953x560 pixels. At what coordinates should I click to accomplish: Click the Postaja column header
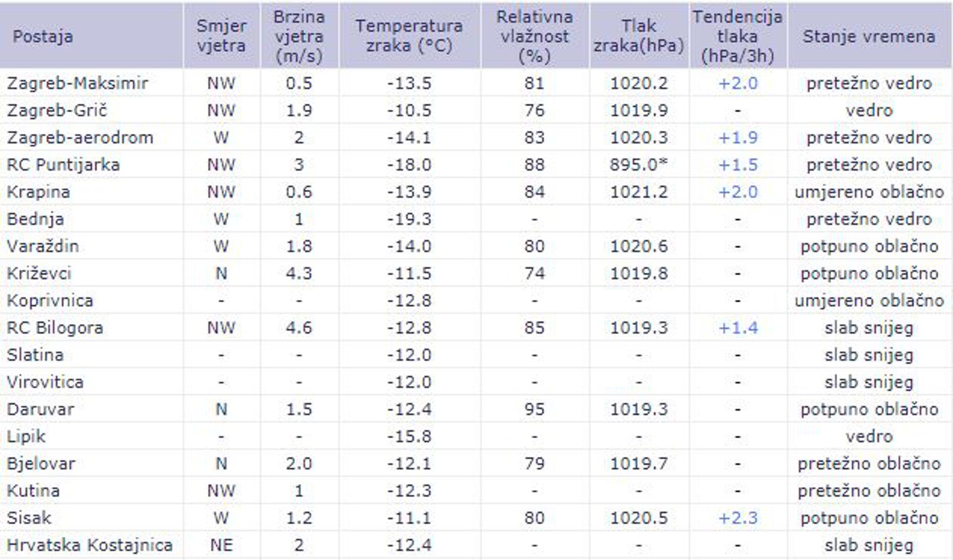(x=43, y=36)
